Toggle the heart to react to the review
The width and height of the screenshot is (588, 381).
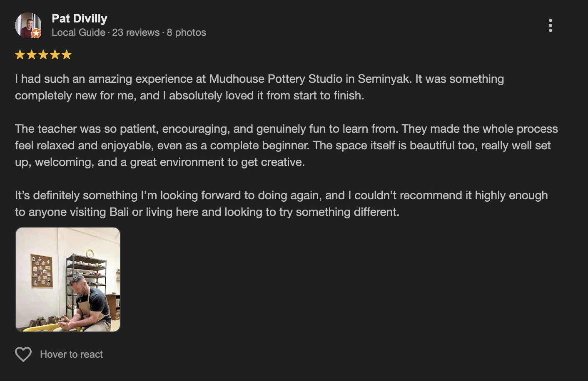[x=23, y=354]
